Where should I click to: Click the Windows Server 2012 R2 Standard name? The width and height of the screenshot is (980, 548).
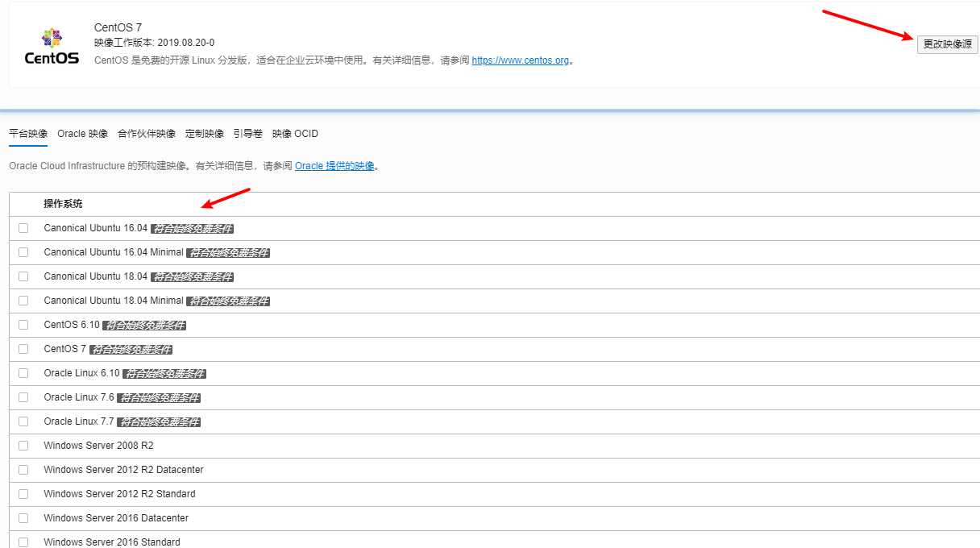coord(119,494)
